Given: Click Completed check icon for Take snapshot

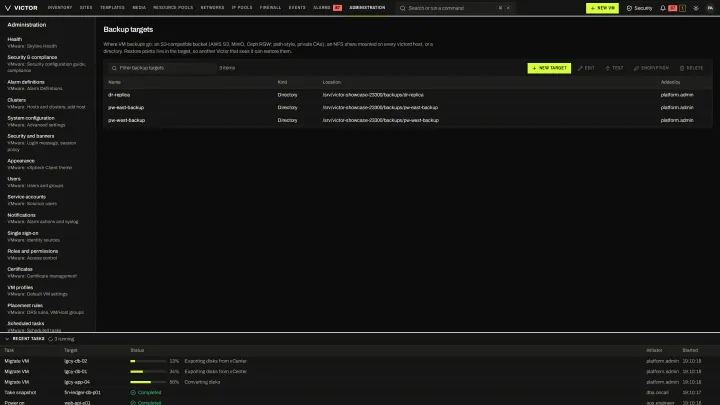Looking at the screenshot, I should [x=133, y=393].
